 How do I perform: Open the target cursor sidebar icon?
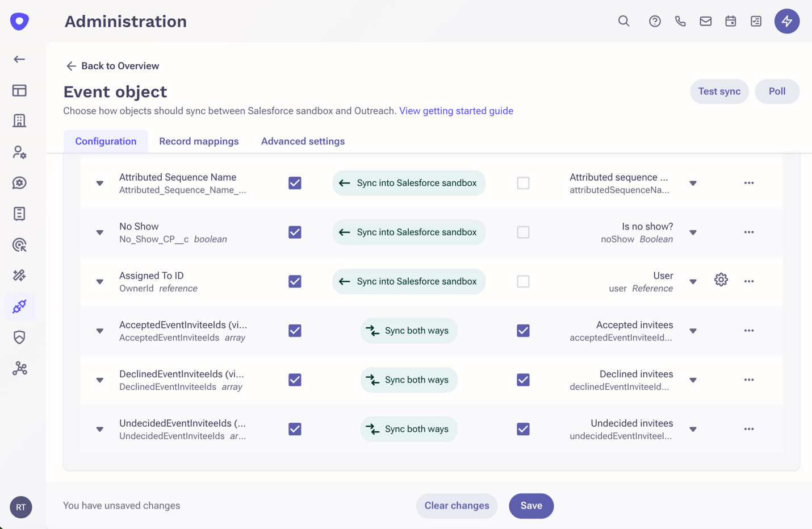click(x=19, y=245)
